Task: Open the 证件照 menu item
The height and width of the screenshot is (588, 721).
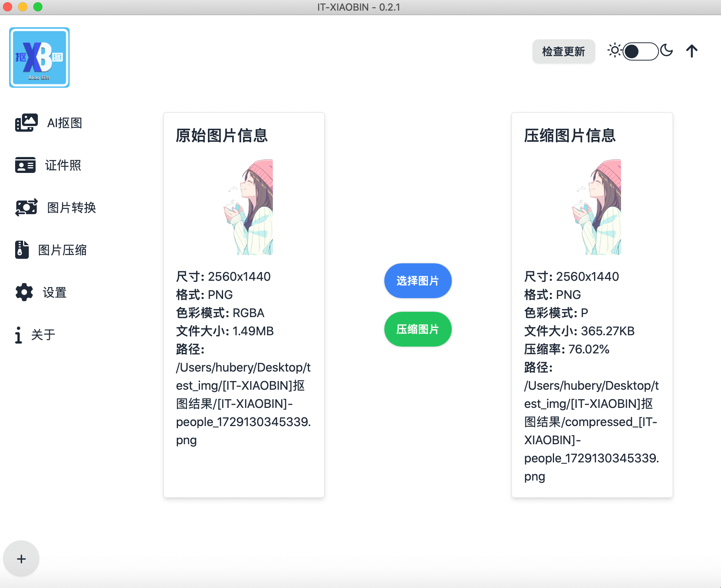Action: [x=63, y=165]
